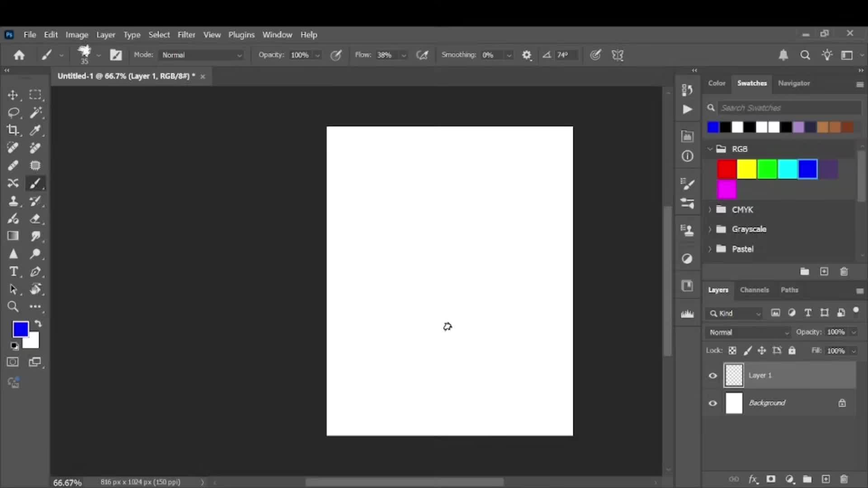Select the Zoom tool
868x488 pixels.
pyautogui.click(x=13, y=307)
